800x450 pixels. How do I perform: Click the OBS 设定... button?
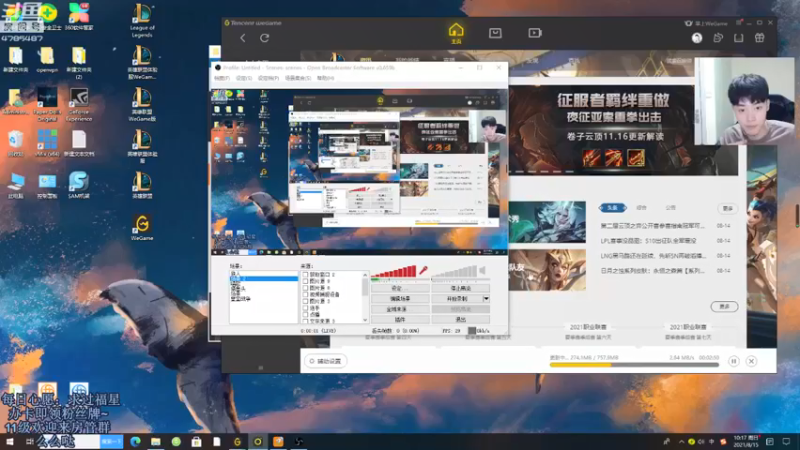click(400, 288)
